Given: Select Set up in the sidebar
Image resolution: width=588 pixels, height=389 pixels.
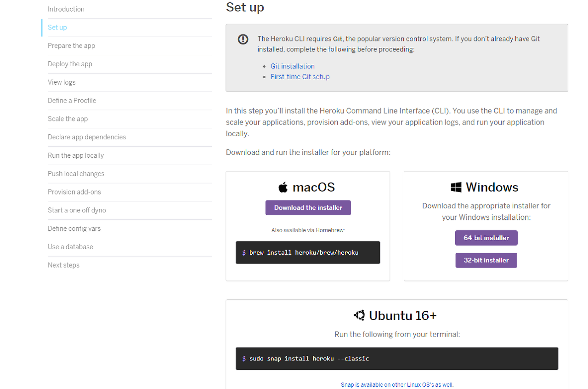Looking at the screenshot, I should (x=57, y=28).
